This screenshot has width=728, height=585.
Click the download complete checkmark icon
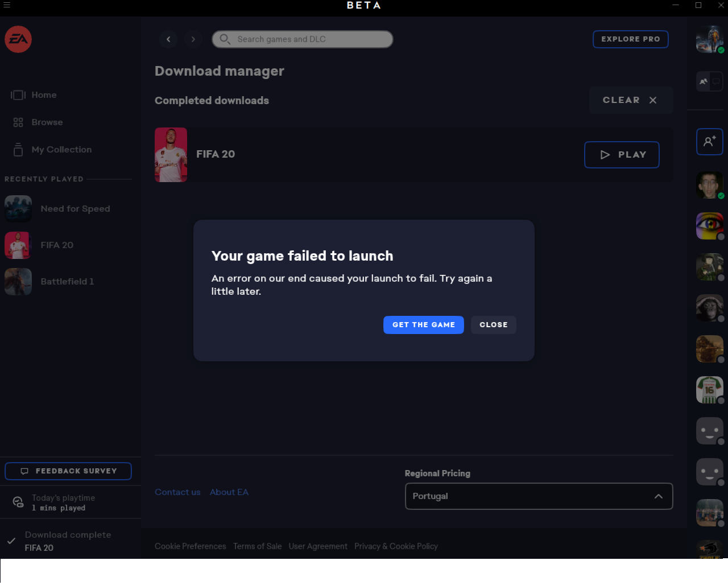coord(11,541)
